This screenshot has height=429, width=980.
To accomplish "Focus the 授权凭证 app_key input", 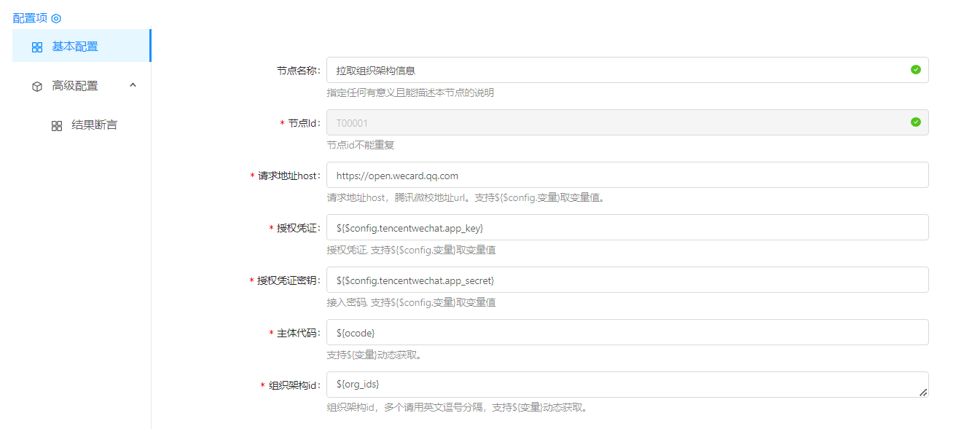I will click(627, 228).
